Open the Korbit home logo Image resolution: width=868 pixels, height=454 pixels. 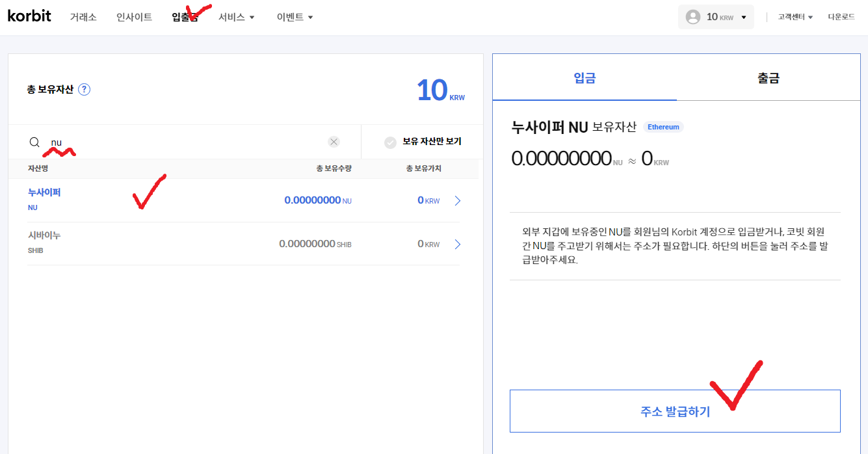[x=29, y=16]
